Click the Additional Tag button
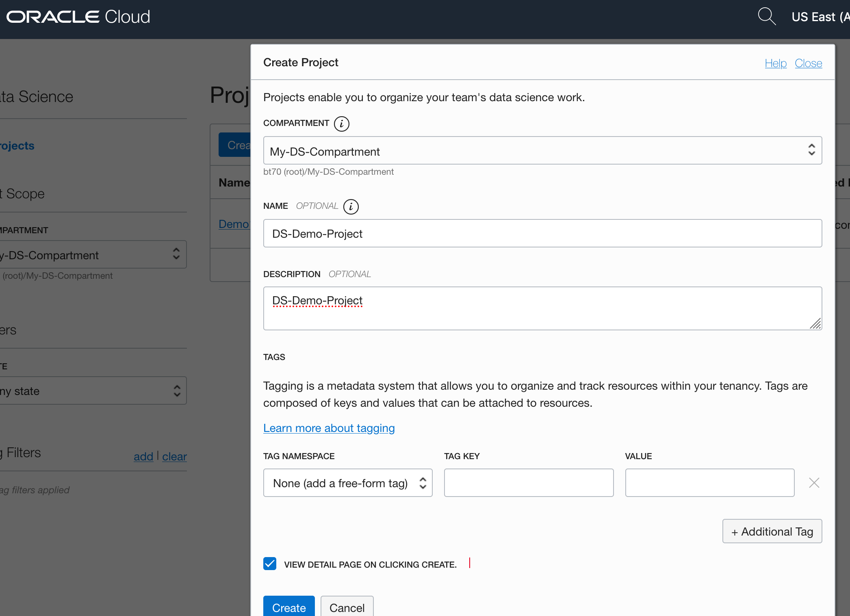The height and width of the screenshot is (616, 850). [x=772, y=531]
